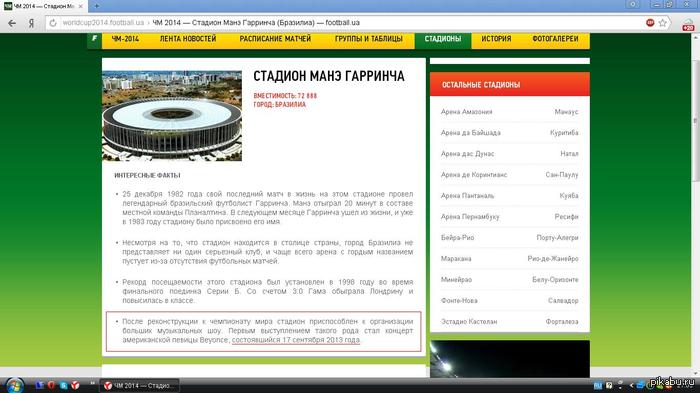Click the paragraph beginning "25 декабря 1982 года"
Viewport: 700px width, 393px height.
pyautogui.click(x=267, y=208)
